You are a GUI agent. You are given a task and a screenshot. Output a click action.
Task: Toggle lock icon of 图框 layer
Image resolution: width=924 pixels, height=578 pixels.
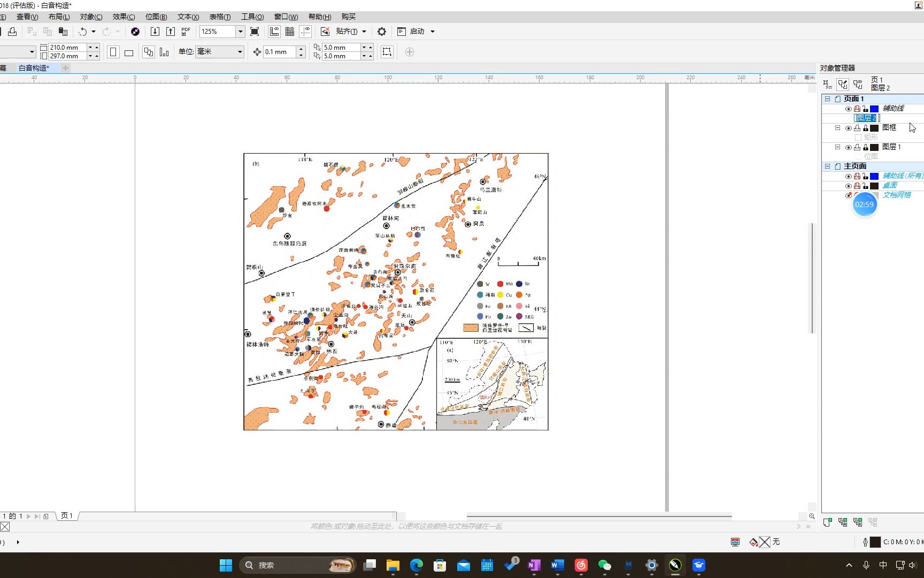(865, 128)
